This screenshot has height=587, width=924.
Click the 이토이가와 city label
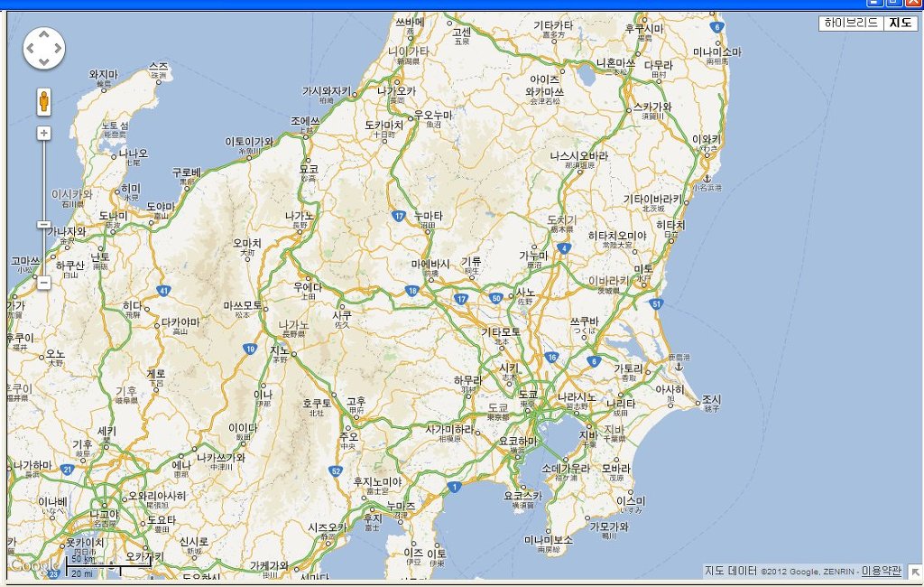pyautogui.click(x=249, y=142)
